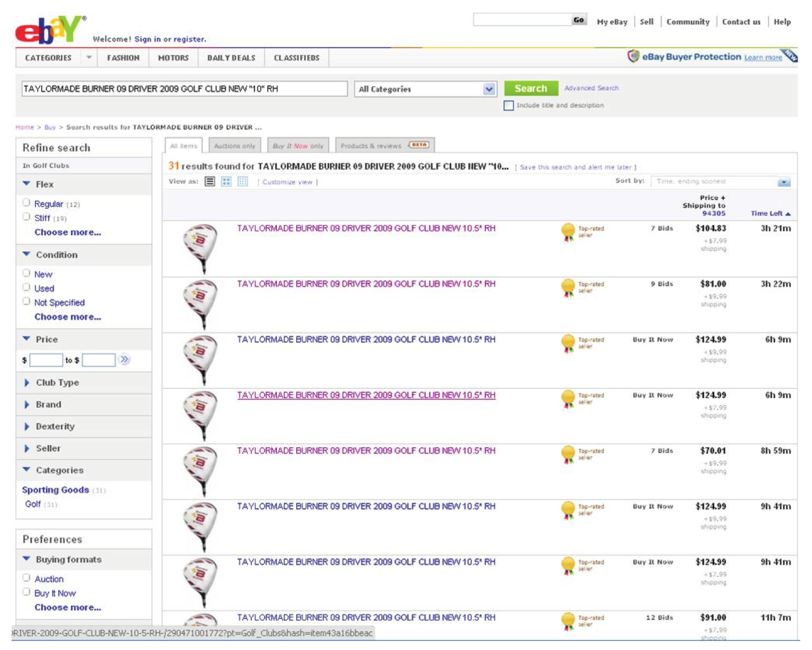The width and height of the screenshot is (812, 650).
Task: Select the All items tab
Action: (x=184, y=146)
